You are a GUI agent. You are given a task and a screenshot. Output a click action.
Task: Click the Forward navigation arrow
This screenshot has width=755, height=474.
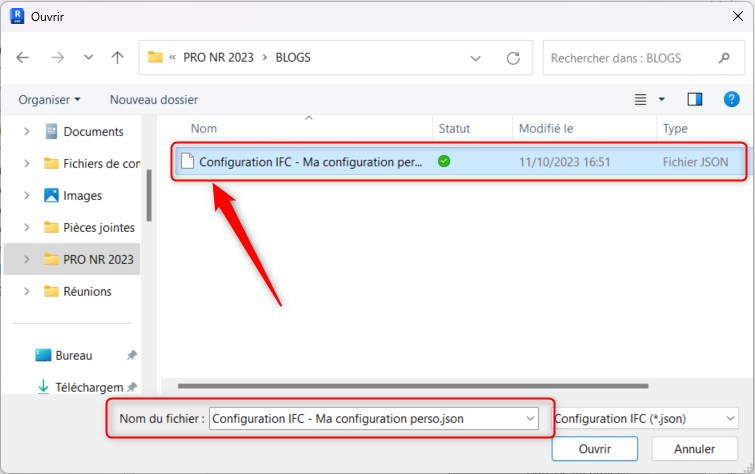57,58
